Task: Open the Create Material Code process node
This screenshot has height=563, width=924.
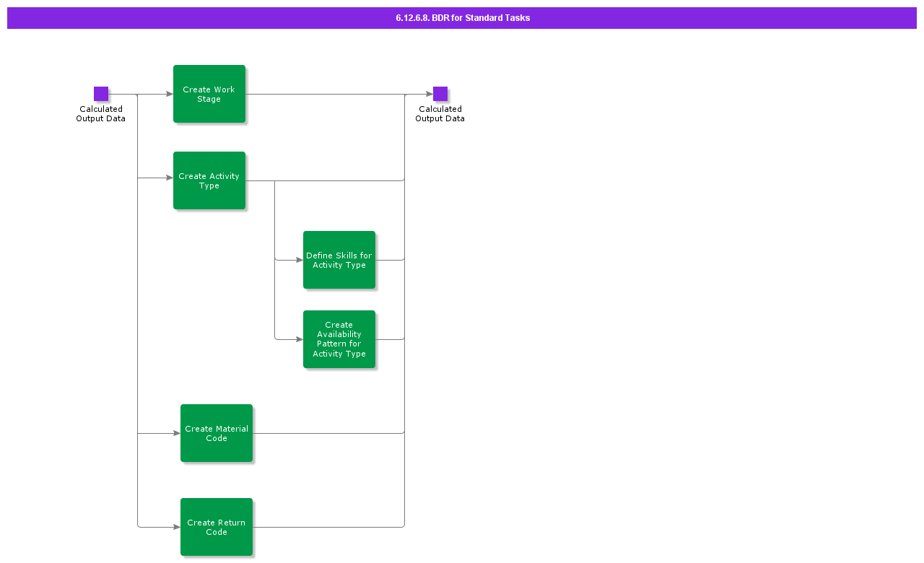Action: pos(217,433)
